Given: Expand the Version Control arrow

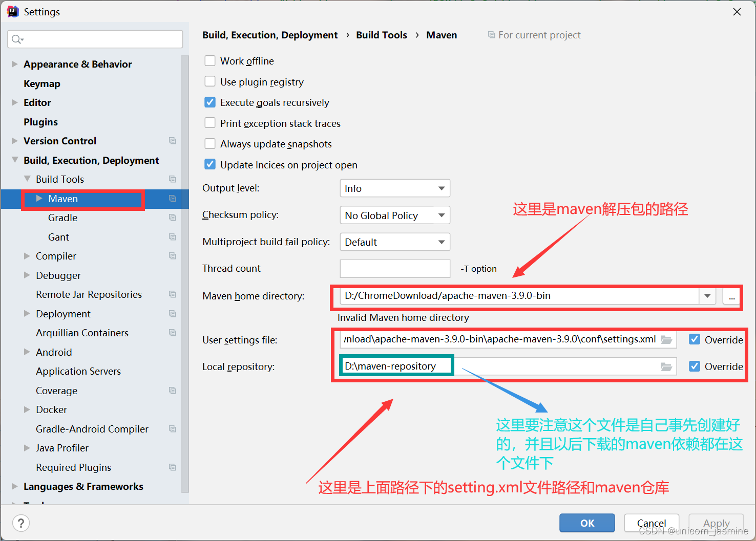Looking at the screenshot, I should click(x=14, y=141).
